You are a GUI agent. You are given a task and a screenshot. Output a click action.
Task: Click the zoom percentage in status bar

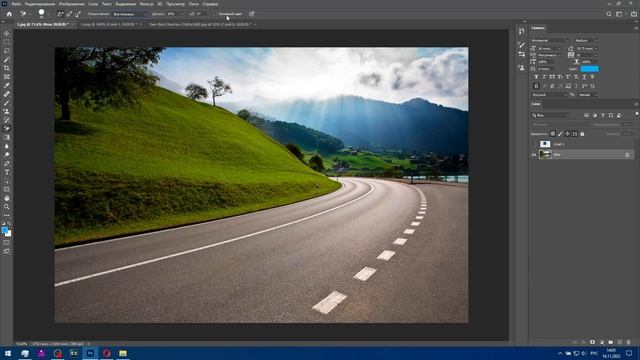(22, 344)
